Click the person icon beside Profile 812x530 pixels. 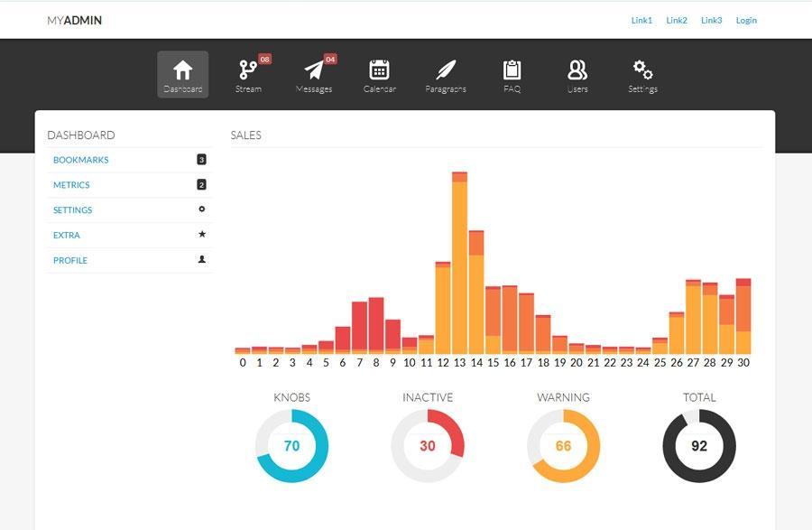tap(202, 259)
